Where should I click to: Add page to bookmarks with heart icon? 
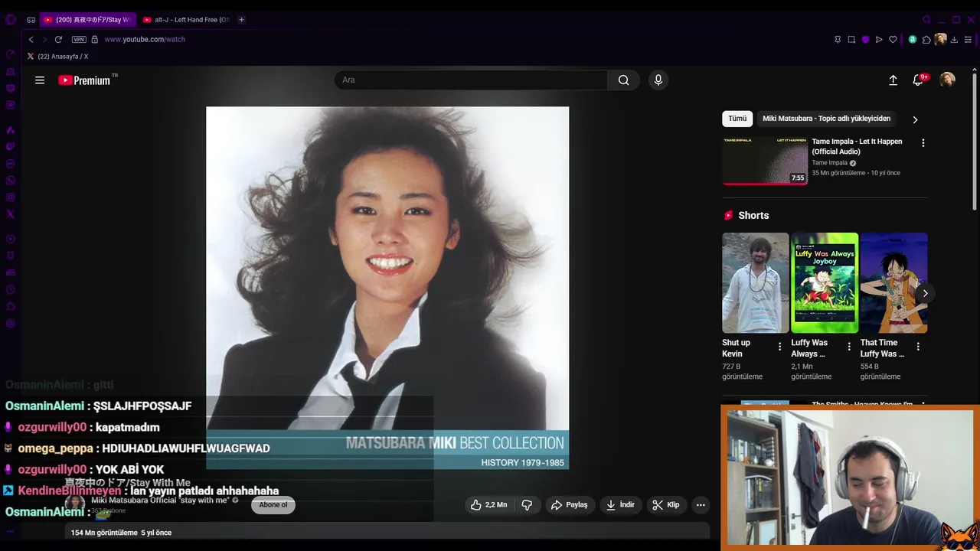click(893, 40)
